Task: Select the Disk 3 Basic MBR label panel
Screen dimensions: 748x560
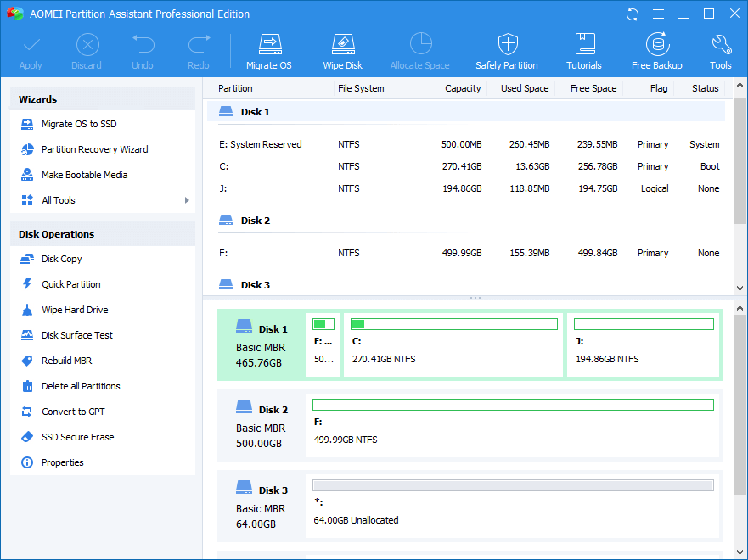Action: (262, 506)
